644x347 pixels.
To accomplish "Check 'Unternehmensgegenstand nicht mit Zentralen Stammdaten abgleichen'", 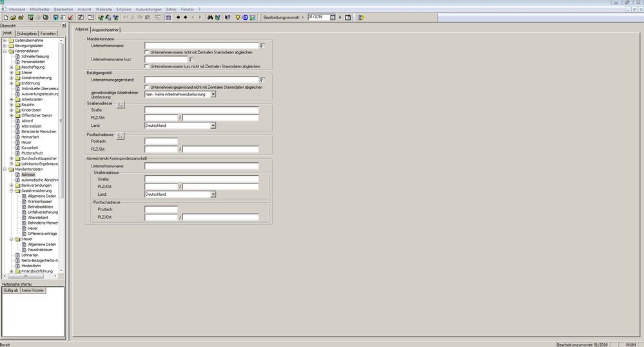I will [x=147, y=87].
